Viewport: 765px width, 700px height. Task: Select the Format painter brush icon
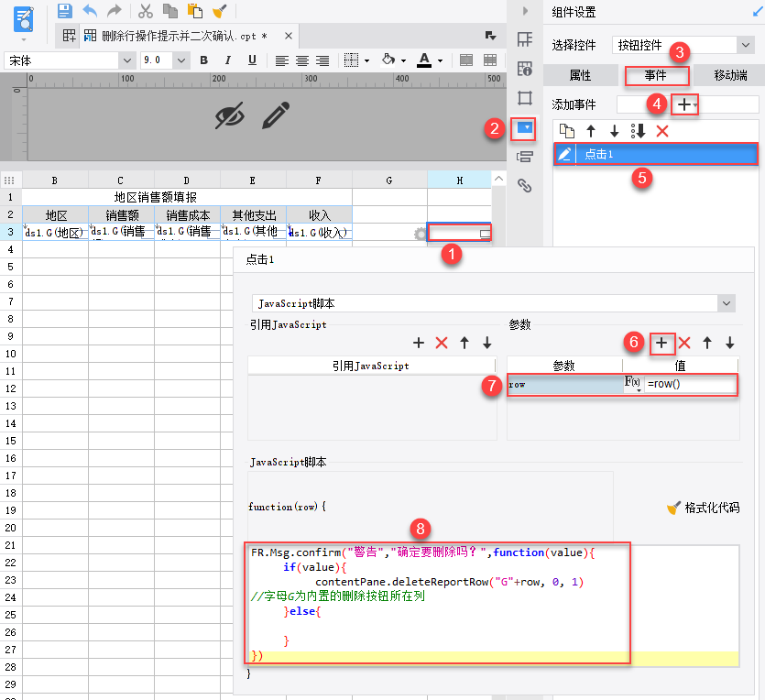click(220, 11)
